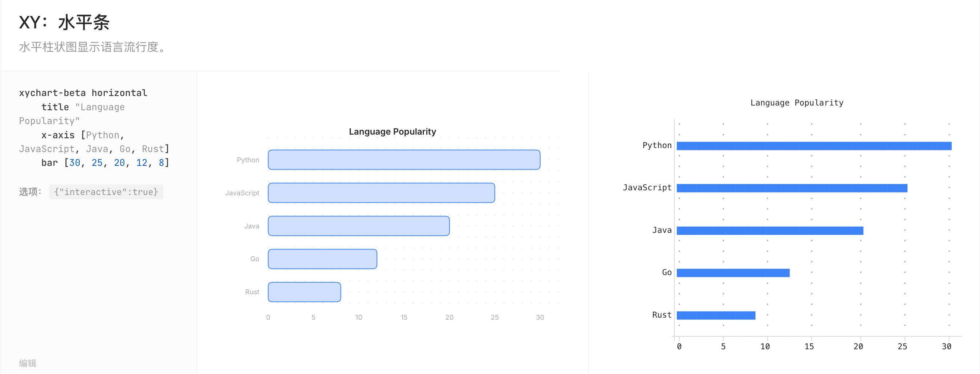
Task: Click the solid blue Rust bar in the right-hand chart
Action: 716,315
